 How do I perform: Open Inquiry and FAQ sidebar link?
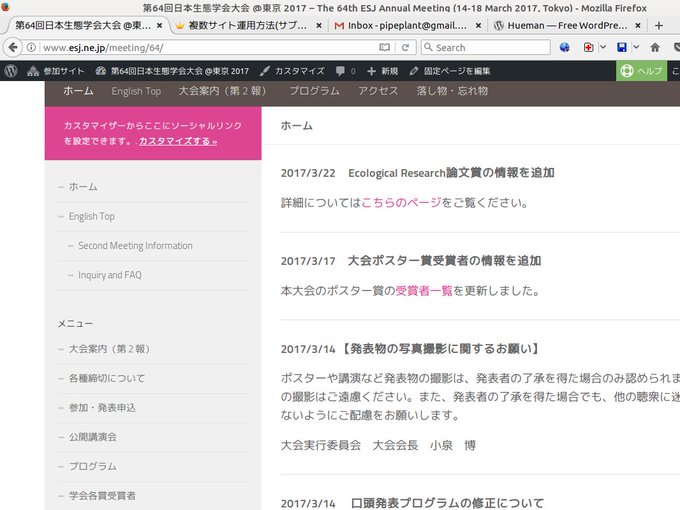pyautogui.click(x=110, y=275)
